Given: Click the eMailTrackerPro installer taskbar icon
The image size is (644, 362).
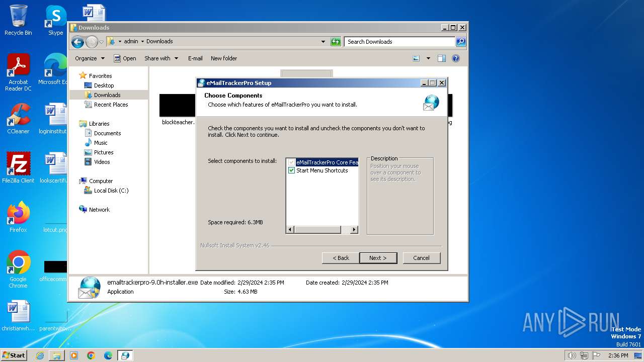Looking at the screenshot, I should pos(125,355).
